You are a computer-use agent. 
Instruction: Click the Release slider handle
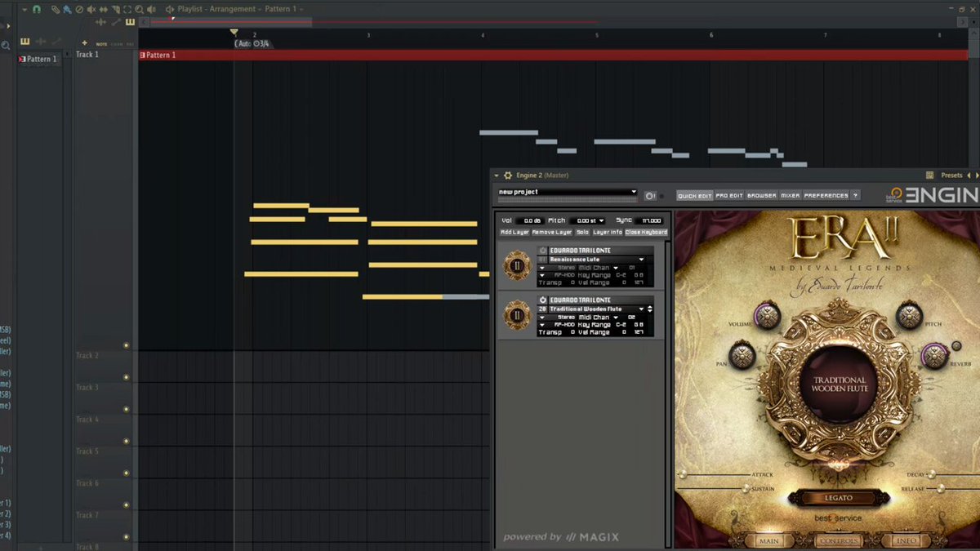[x=941, y=488]
